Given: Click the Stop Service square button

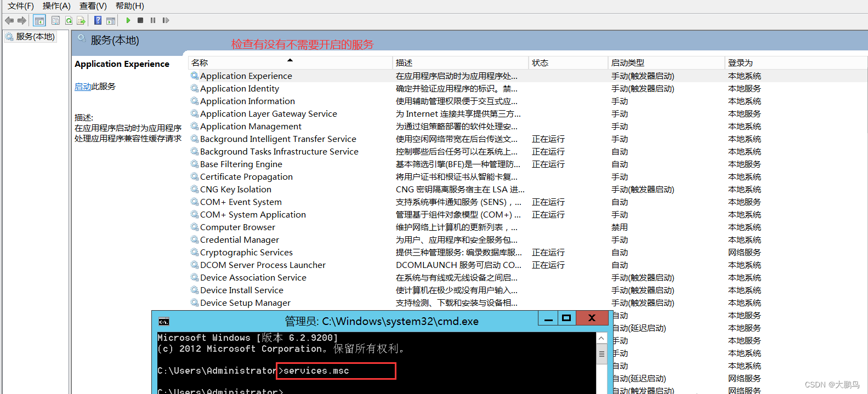Looking at the screenshot, I should [x=140, y=20].
